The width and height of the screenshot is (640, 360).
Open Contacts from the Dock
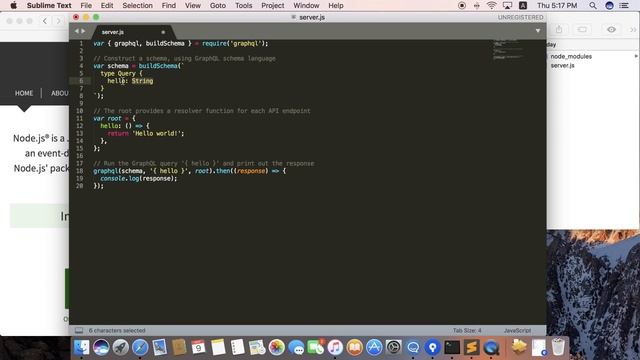point(179,347)
